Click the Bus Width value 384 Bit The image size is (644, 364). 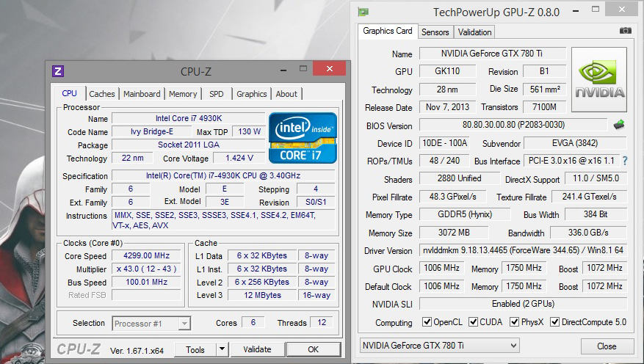point(596,214)
